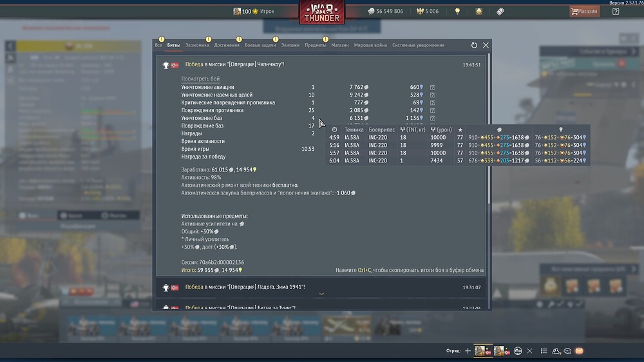644x362 pixels.
Task: Click the 'Боеприпас' column header in tooltip
Action: click(381, 129)
